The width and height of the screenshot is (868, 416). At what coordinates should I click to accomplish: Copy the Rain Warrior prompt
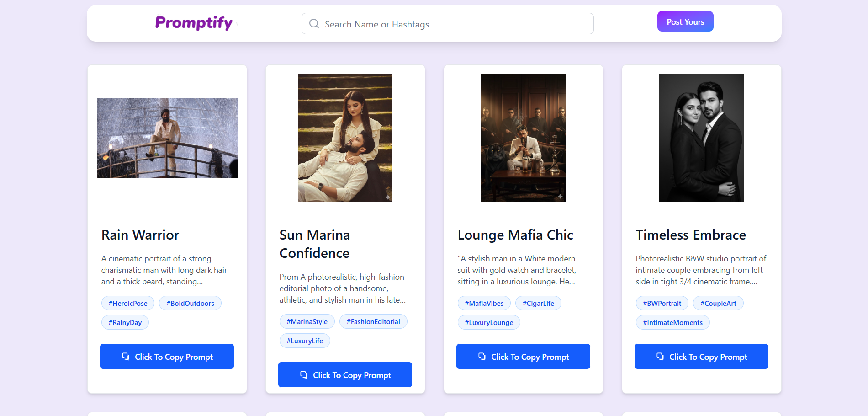pos(167,356)
